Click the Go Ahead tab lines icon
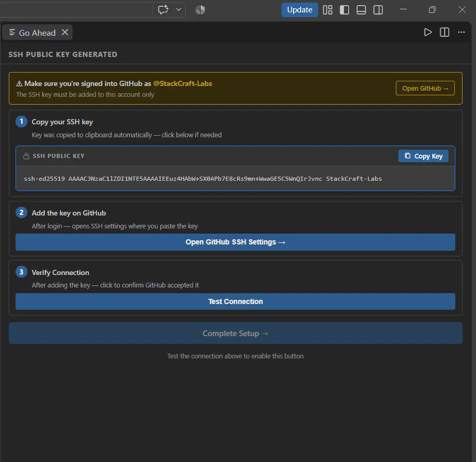 pyautogui.click(x=12, y=32)
